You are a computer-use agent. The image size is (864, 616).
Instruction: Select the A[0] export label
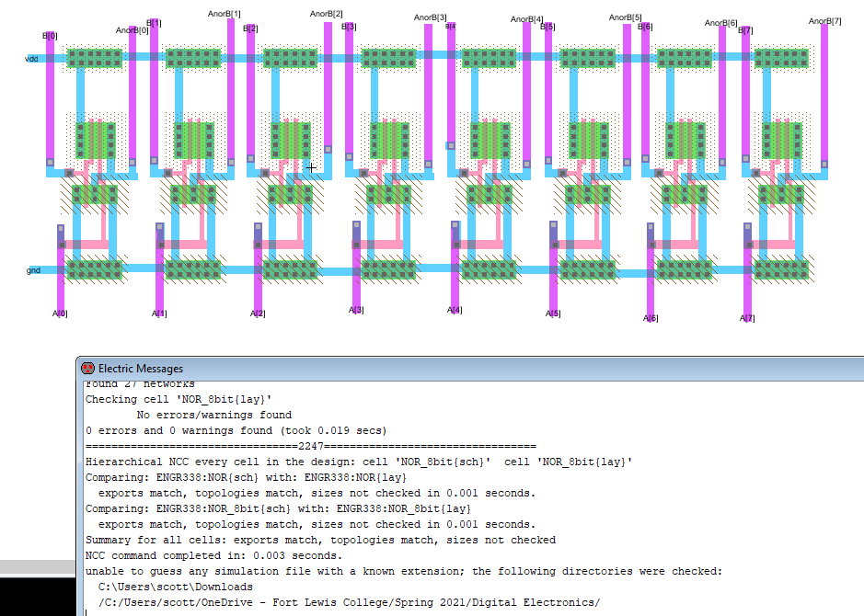click(60, 314)
